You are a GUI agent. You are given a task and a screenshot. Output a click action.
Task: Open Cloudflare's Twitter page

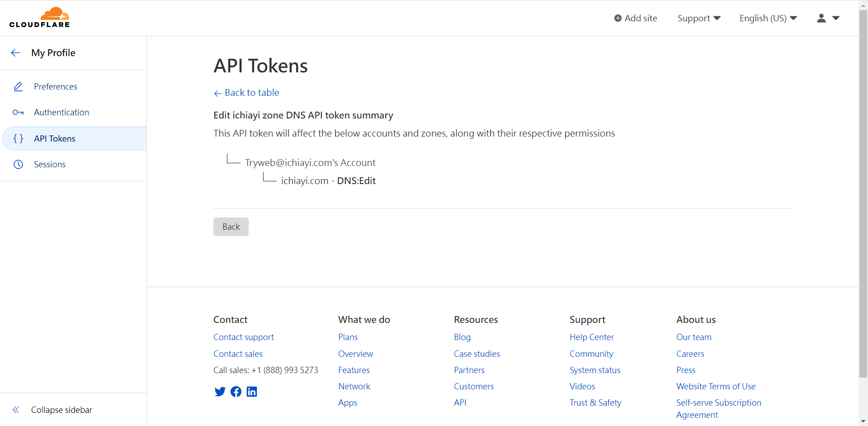[x=220, y=392]
